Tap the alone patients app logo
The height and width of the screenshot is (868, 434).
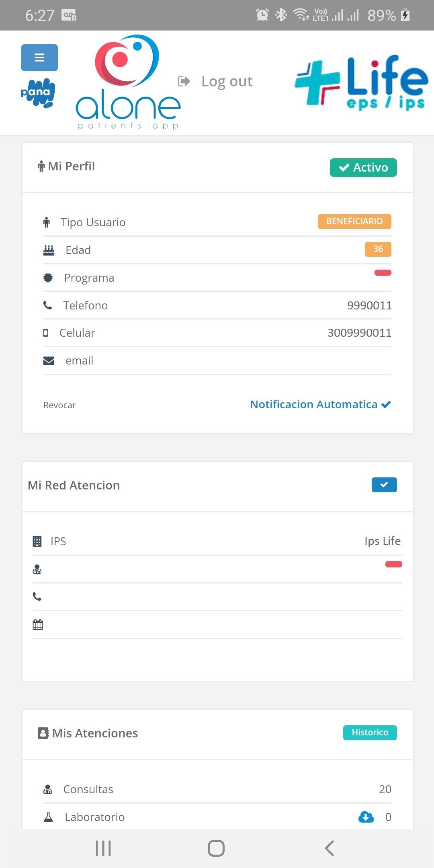pos(128,82)
